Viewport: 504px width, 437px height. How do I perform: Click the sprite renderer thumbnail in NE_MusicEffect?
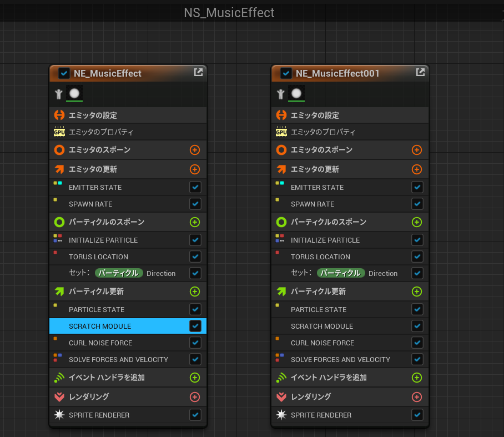74,94
